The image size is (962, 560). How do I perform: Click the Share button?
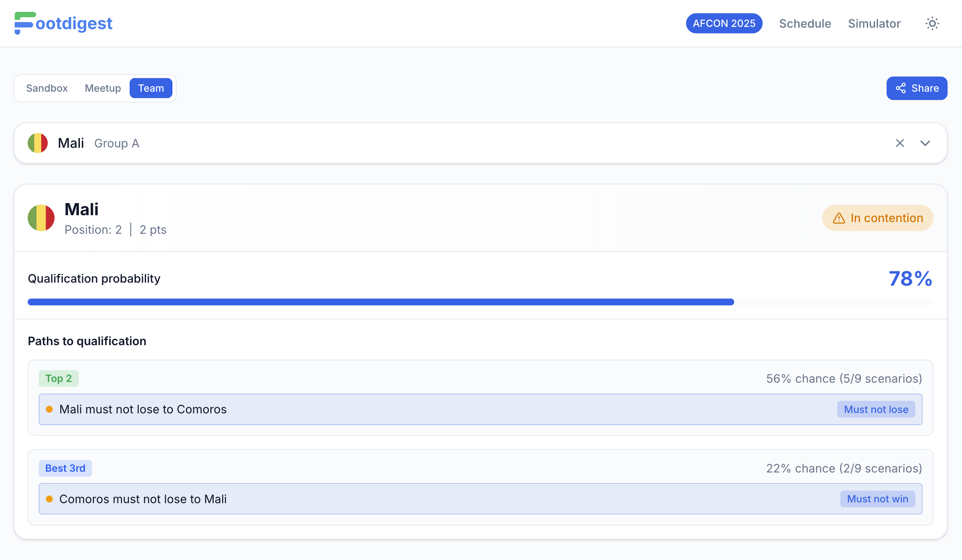917,88
